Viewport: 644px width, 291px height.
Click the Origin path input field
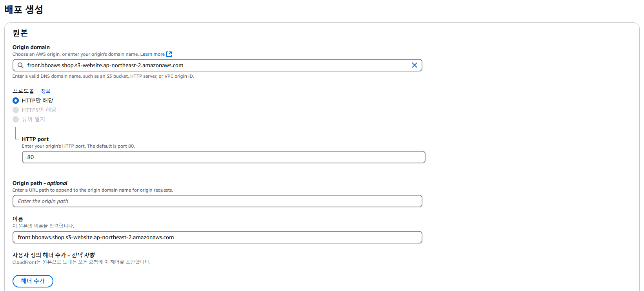point(217,201)
